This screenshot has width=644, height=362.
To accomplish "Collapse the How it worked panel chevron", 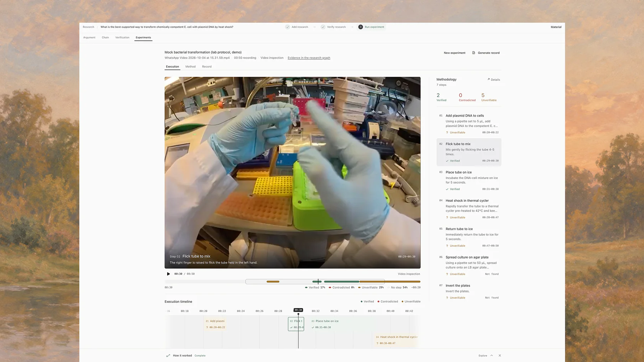I will click(492, 355).
